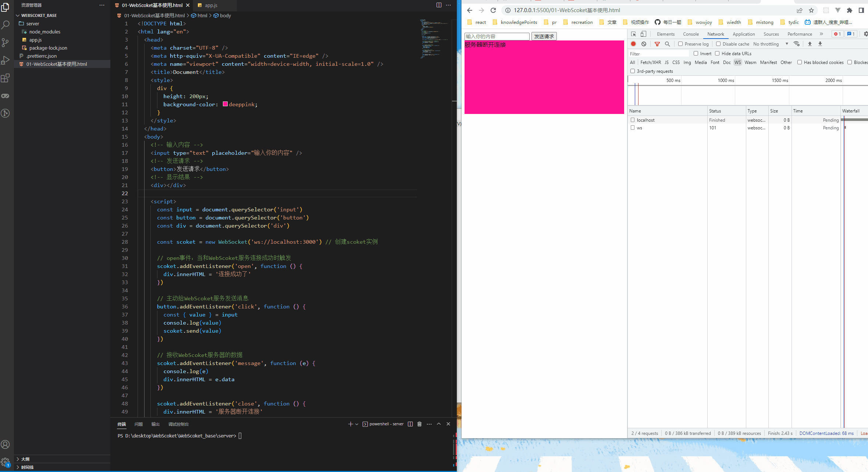The image size is (868, 472).
Task: Check the Disable cache option
Action: (718, 44)
